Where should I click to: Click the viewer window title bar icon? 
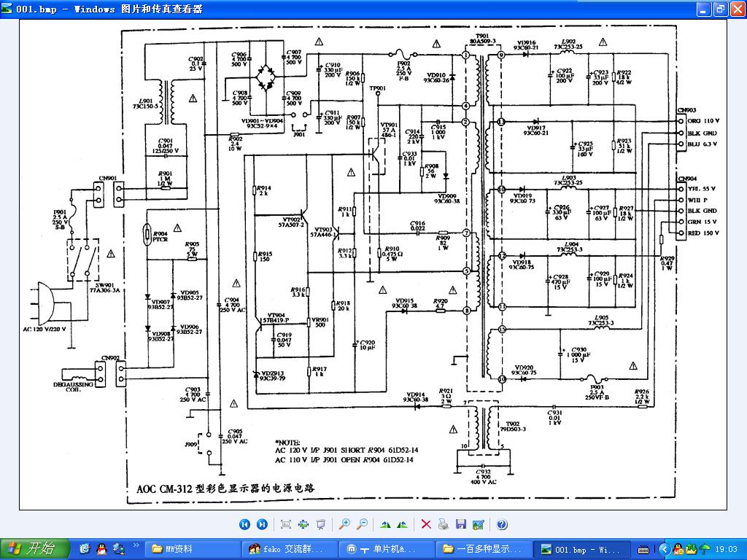click(7, 8)
